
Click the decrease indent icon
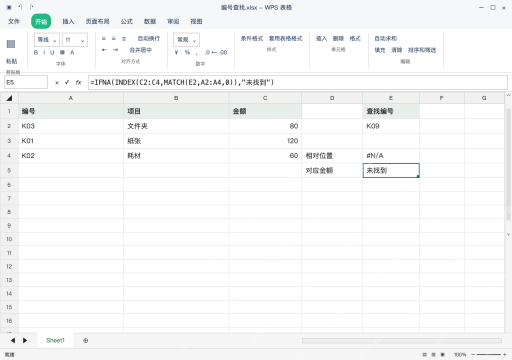pyautogui.click(x=104, y=50)
